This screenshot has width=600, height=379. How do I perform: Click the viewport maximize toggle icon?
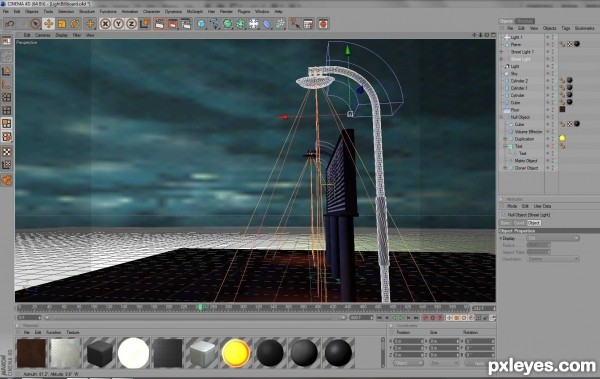493,35
